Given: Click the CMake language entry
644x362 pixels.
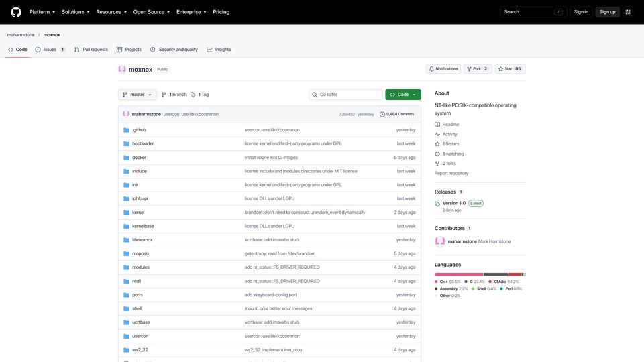Looking at the screenshot, I should (504, 282).
